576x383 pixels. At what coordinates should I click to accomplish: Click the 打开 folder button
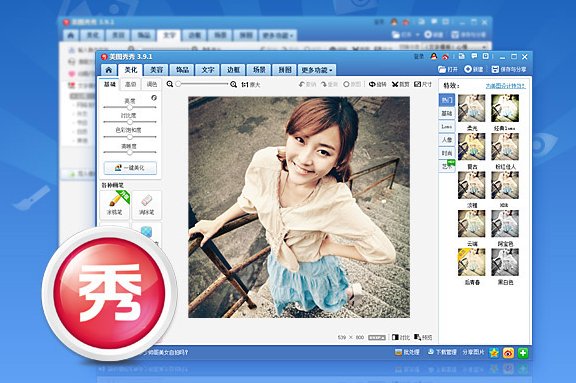(x=448, y=69)
